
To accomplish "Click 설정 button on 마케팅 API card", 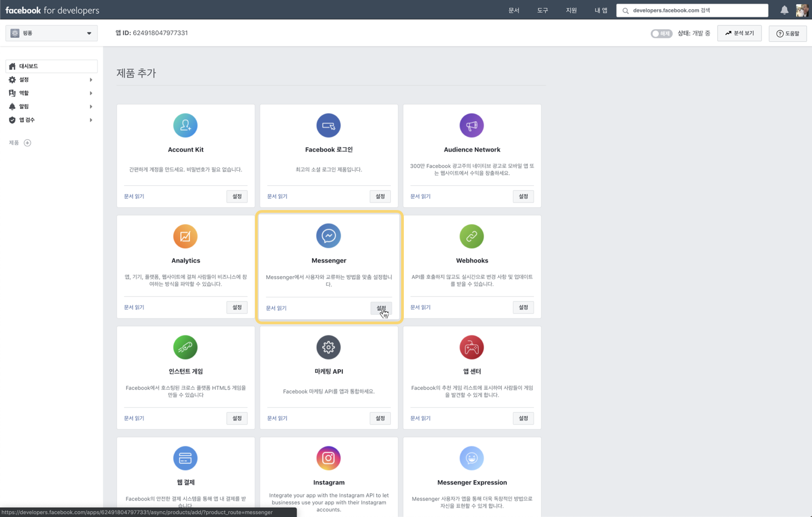I will (x=380, y=418).
